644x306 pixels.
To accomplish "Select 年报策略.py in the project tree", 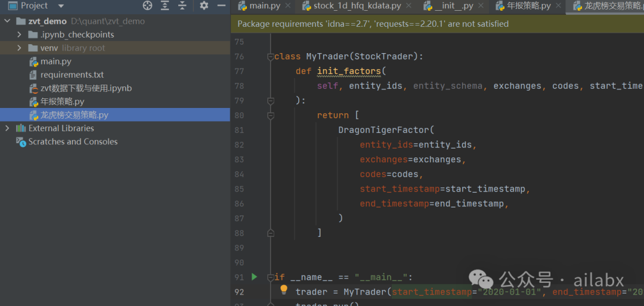I will point(62,101).
